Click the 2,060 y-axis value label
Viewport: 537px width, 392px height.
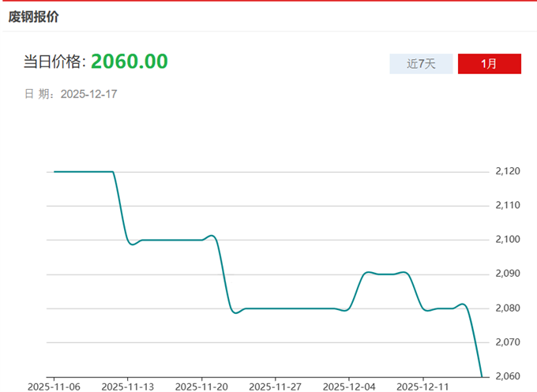[508, 376]
